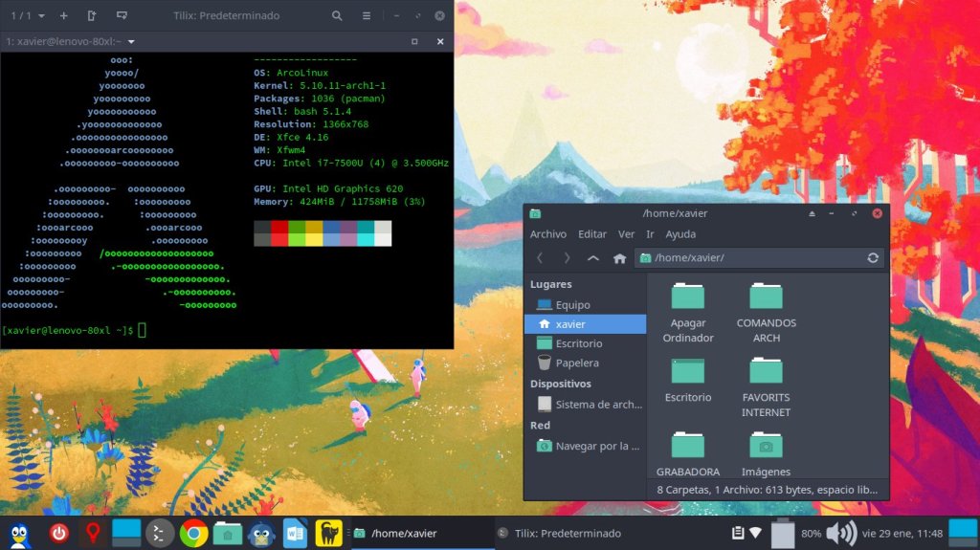
Task: Click the red power button in taskbar
Action: pos(59,533)
